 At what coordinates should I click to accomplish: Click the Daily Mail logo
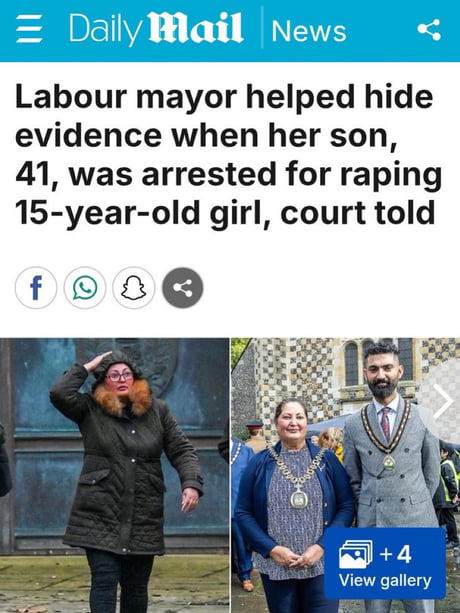tap(156, 29)
